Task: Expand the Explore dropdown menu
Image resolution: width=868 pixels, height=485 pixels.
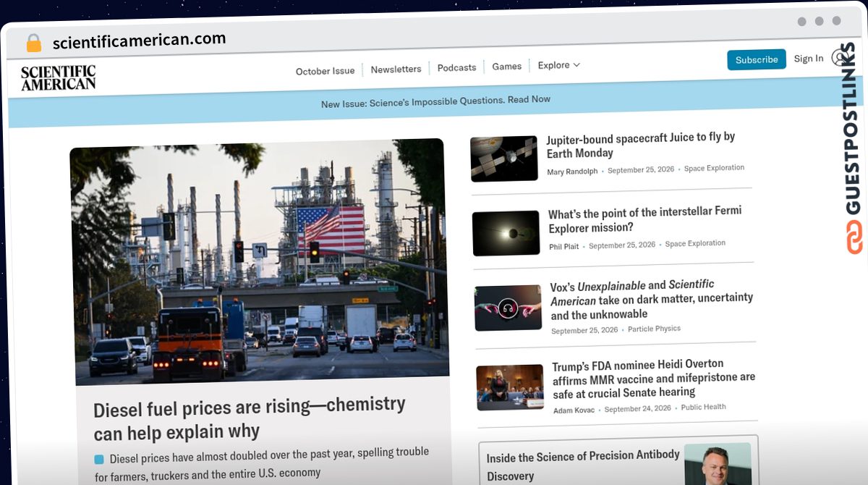Action: tap(558, 65)
